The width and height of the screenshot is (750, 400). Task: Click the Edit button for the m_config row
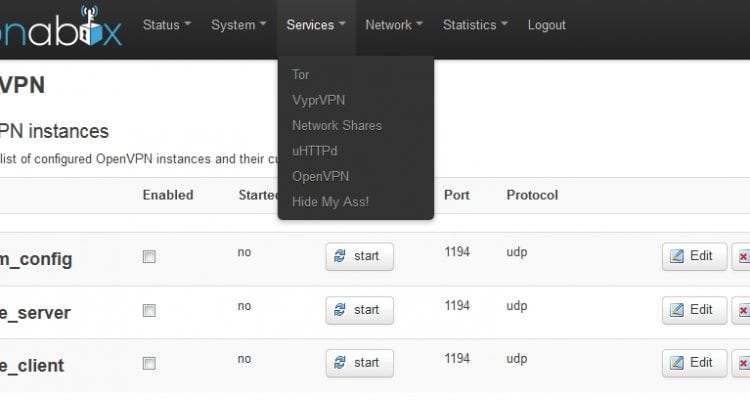pyautogui.click(x=694, y=257)
